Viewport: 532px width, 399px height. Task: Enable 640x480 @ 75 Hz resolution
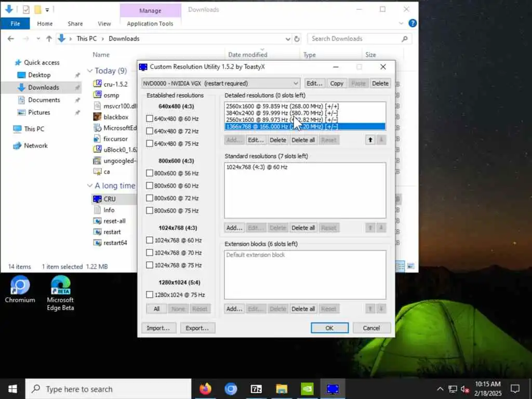coord(149,143)
